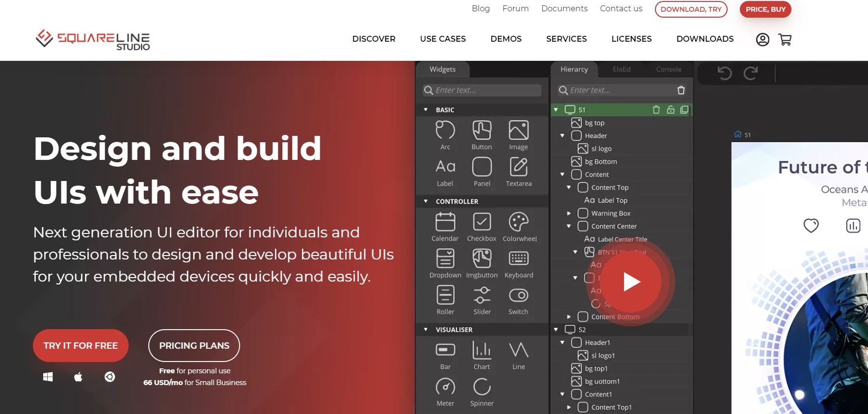Open the DISCOVER menu
This screenshot has height=414, width=868.
pos(374,39)
